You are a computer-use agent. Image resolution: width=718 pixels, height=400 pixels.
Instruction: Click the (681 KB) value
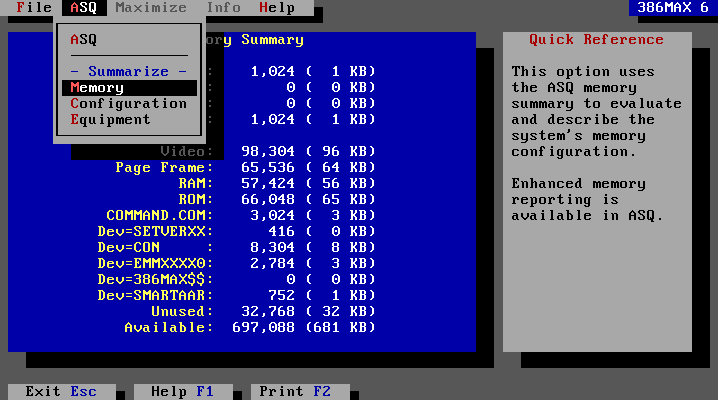(340, 328)
